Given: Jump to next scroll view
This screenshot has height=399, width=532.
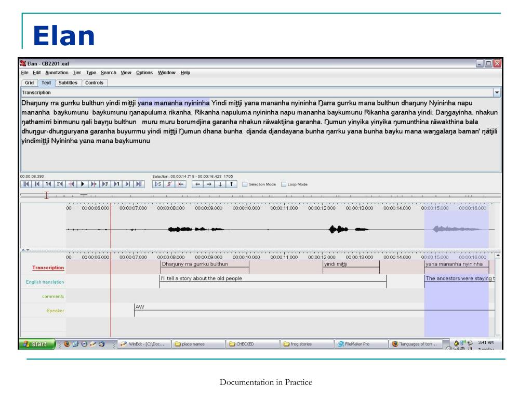Looking at the screenshot, I should [128, 184].
